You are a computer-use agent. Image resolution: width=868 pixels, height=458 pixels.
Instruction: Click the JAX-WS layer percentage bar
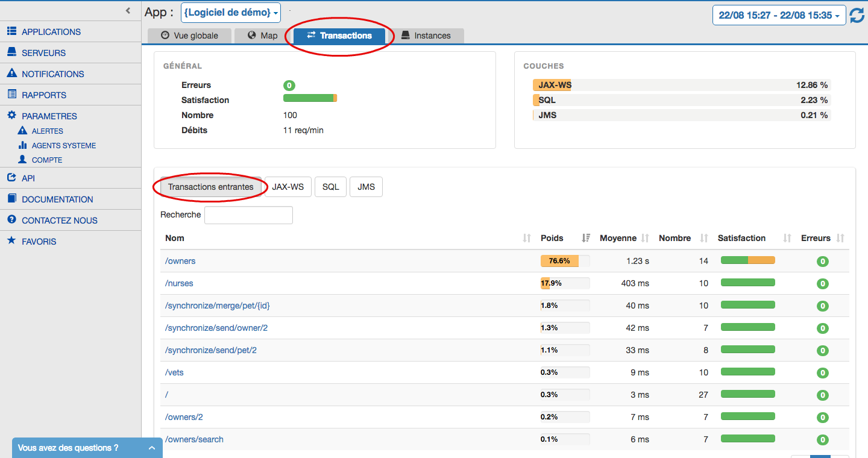pyautogui.click(x=681, y=85)
